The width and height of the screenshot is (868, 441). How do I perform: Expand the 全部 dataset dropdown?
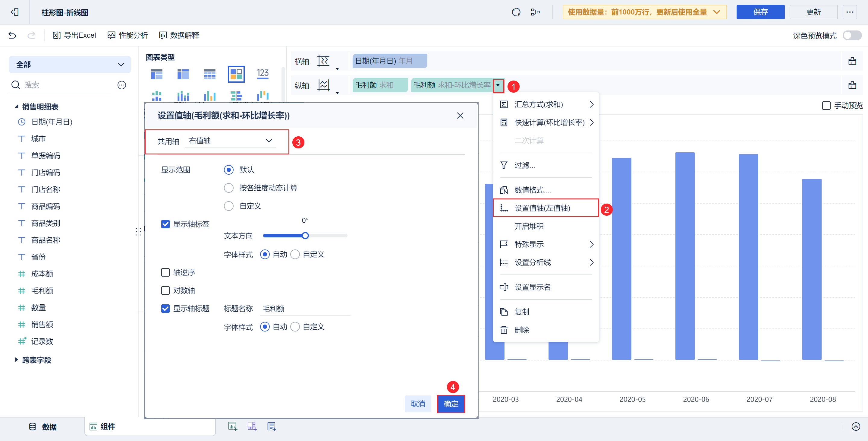click(x=70, y=64)
